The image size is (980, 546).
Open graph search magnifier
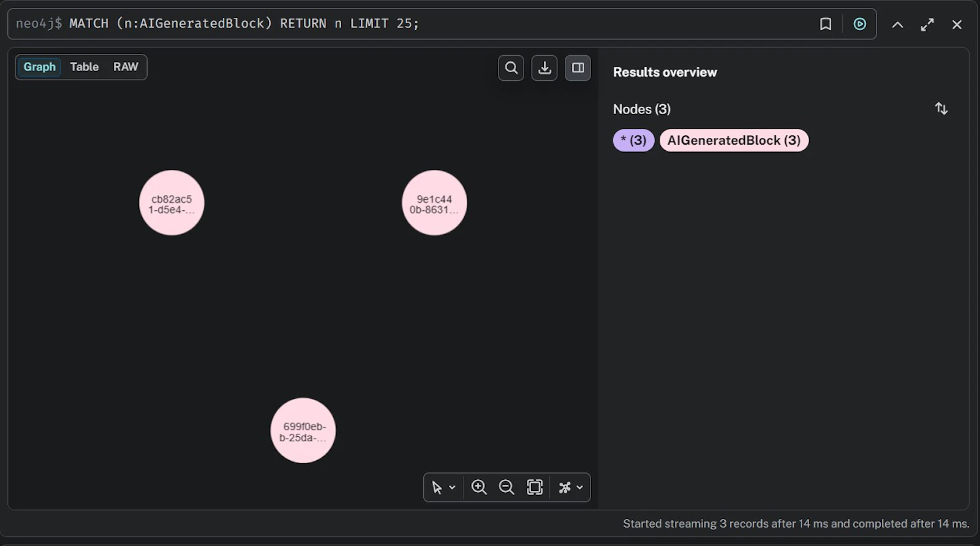511,68
